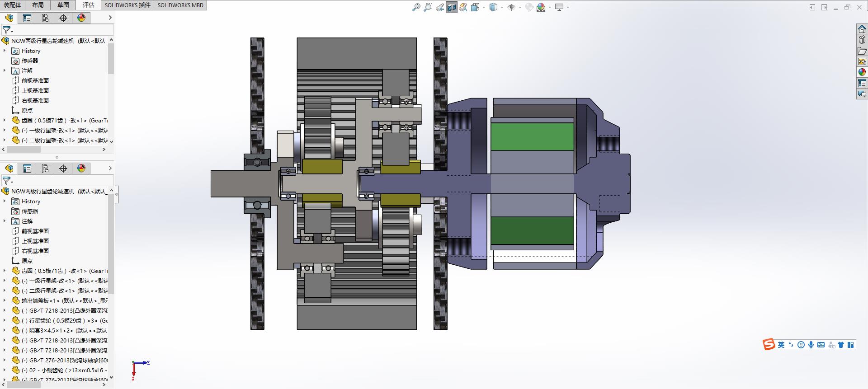Click the filter funnel in the upper panel
Viewport: 868px width, 389px height.
(x=7, y=31)
